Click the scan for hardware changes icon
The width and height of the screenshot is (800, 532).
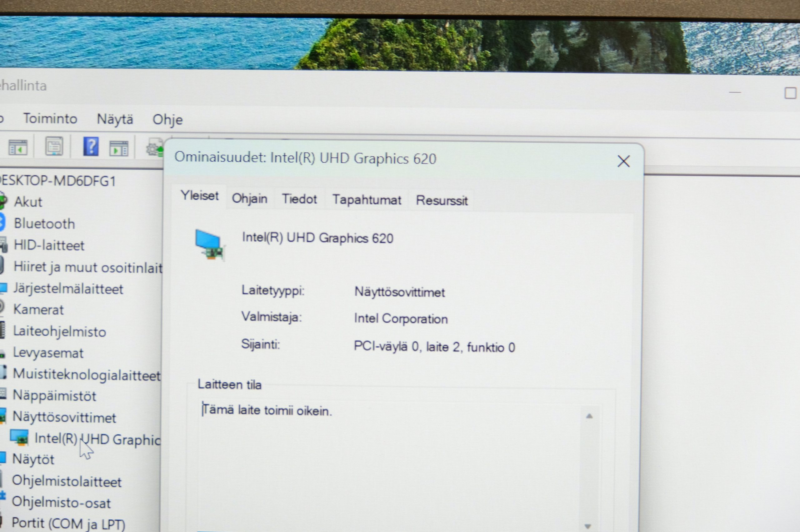[x=155, y=148]
